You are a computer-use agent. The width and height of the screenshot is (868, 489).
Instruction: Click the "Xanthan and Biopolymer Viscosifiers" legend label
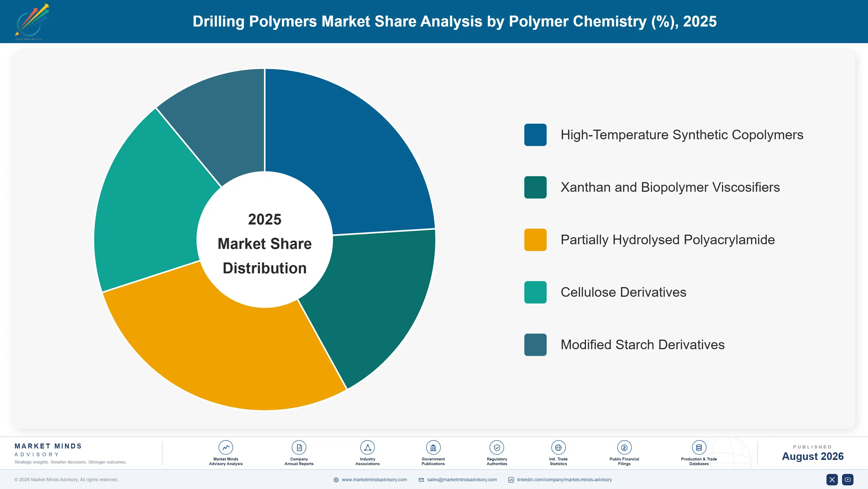coord(670,187)
